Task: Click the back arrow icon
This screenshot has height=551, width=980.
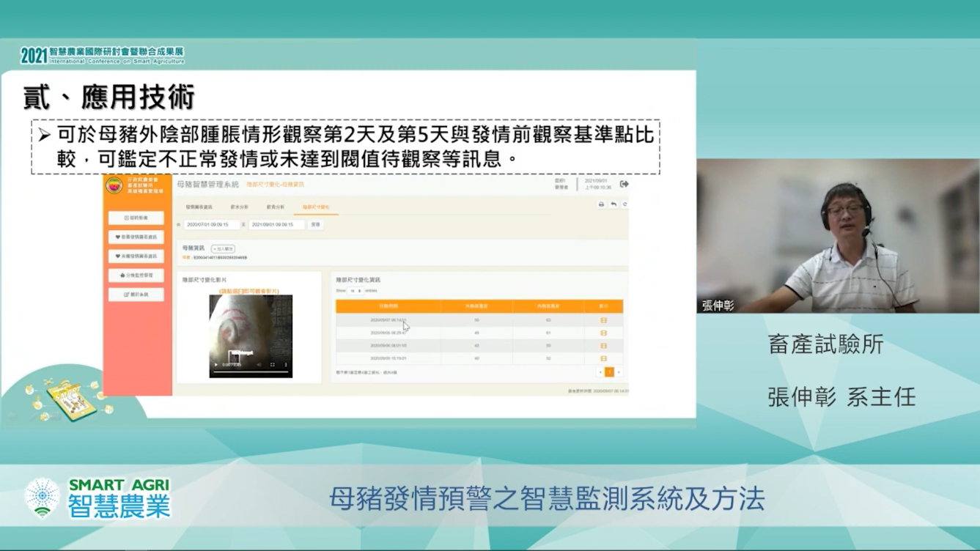Action: tap(614, 204)
